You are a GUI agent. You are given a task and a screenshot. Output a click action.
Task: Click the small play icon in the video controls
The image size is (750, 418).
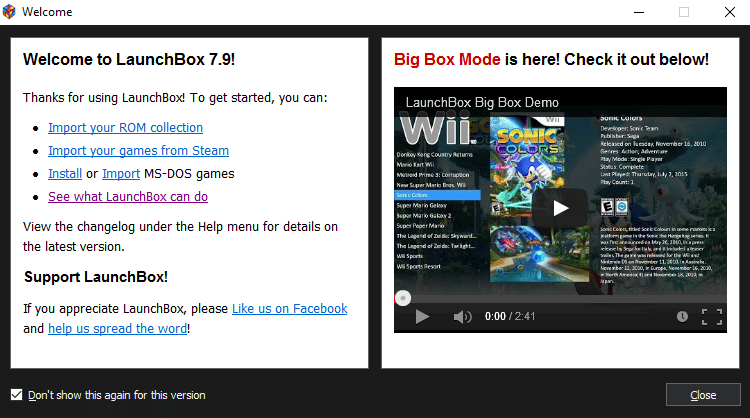coord(422,317)
